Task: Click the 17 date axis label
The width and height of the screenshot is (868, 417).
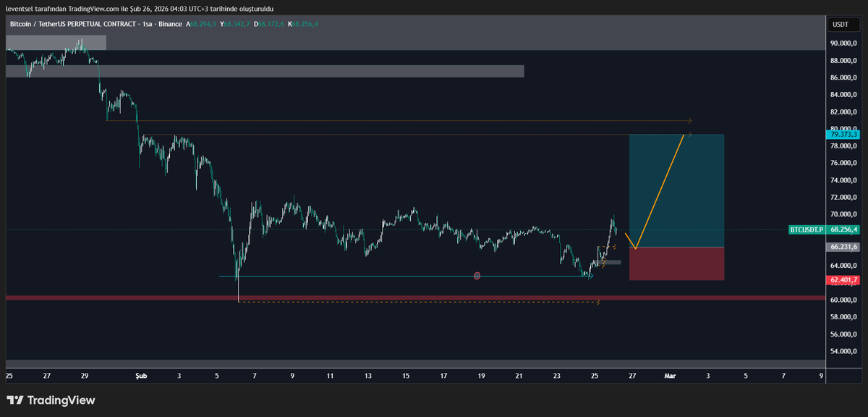Action: coord(443,376)
